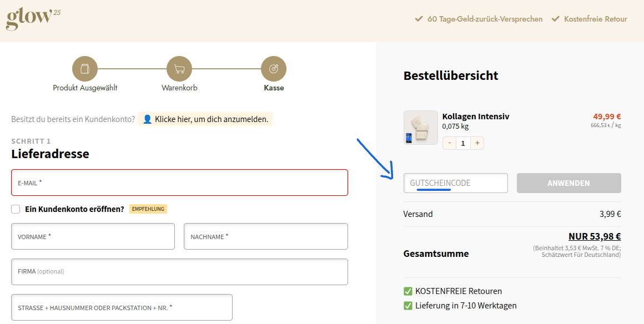Focus the Gutscheincode input field
The width and height of the screenshot is (644, 324).
coord(455,183)
